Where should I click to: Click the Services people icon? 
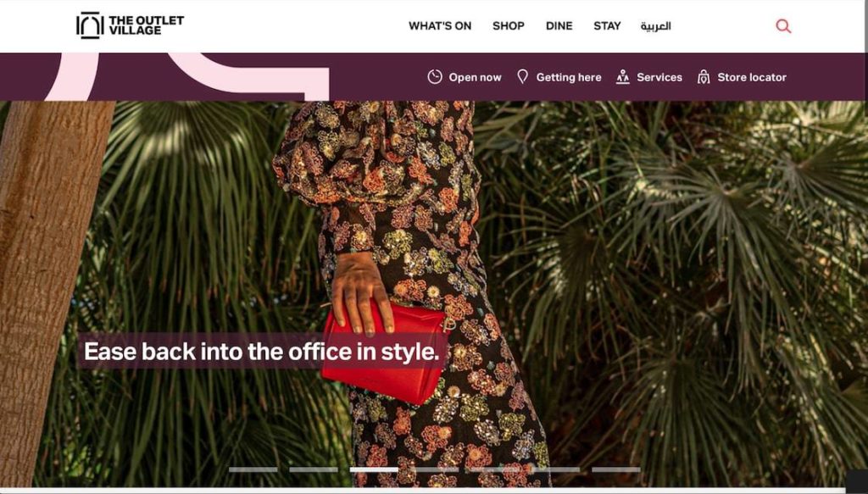point(623,77)
